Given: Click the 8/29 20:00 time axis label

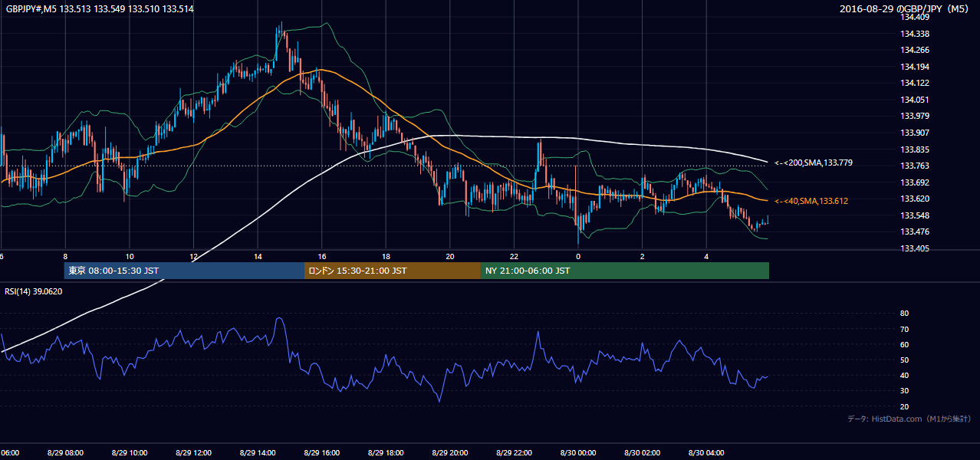Looking at the screenshot, I should tap(450, 453).
